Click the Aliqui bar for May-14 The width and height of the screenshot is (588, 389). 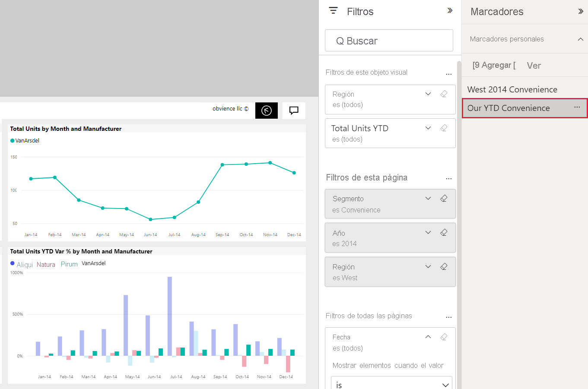[126, 326]
